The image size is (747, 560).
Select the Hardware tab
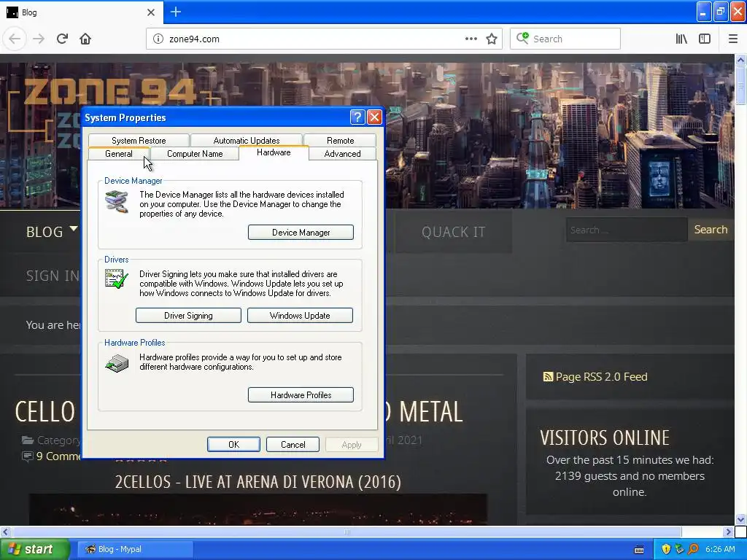(274, 152)
